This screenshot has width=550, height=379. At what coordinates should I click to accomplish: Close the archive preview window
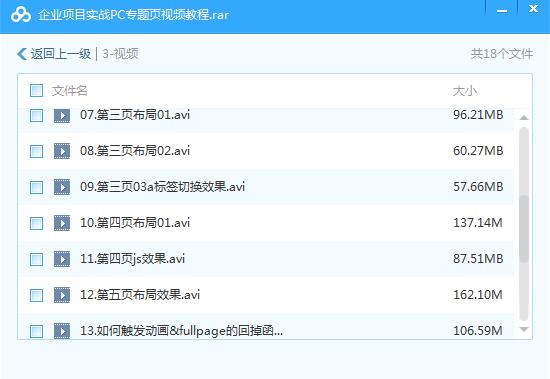click(x=534, y=9)
